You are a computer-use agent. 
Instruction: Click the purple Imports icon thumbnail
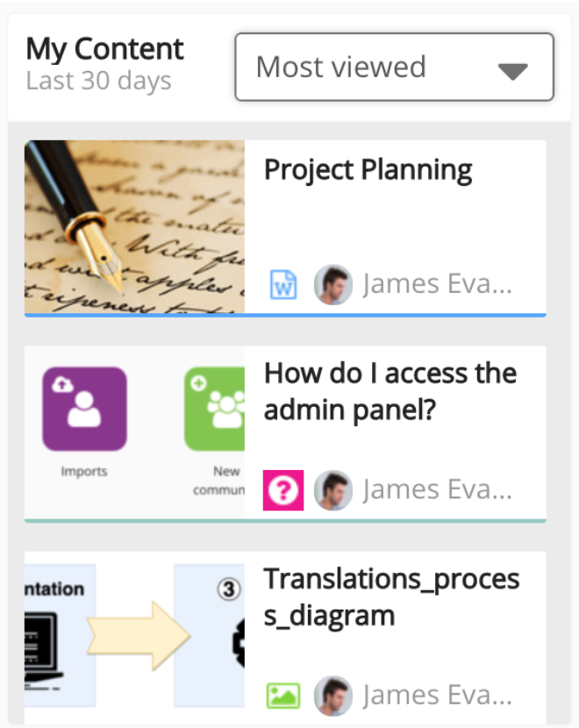[x=84, y=409]
